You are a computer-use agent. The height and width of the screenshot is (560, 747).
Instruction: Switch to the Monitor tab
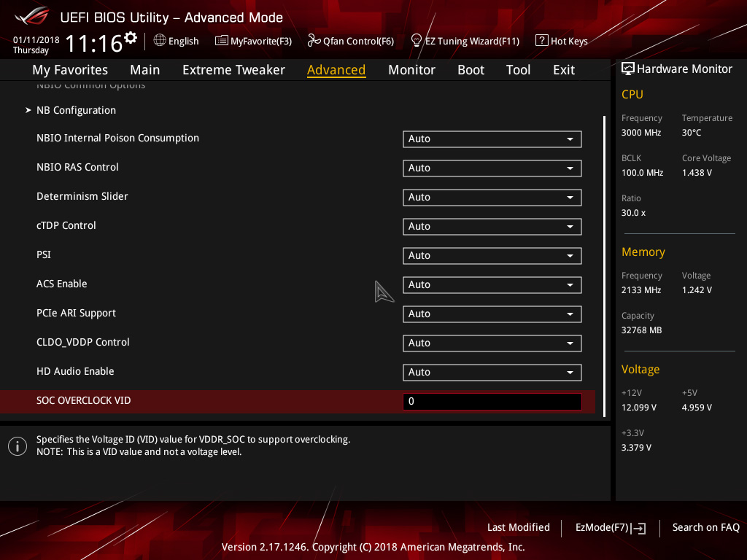(x=411, y=70)
